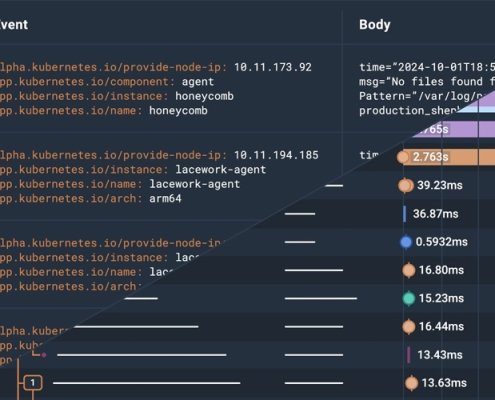495x400 pixels.
Task: Click the 13.43ms duration label
Action: click(x=440, y=355)
